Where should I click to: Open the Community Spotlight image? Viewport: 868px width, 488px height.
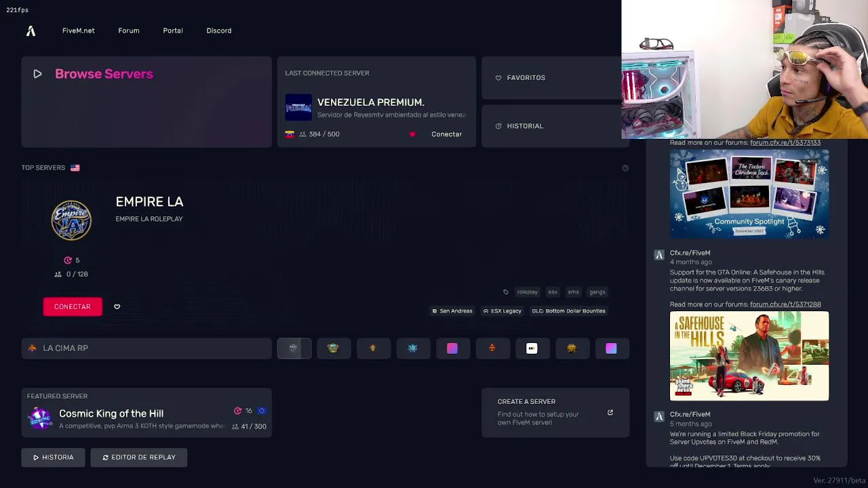coord(749,194)
